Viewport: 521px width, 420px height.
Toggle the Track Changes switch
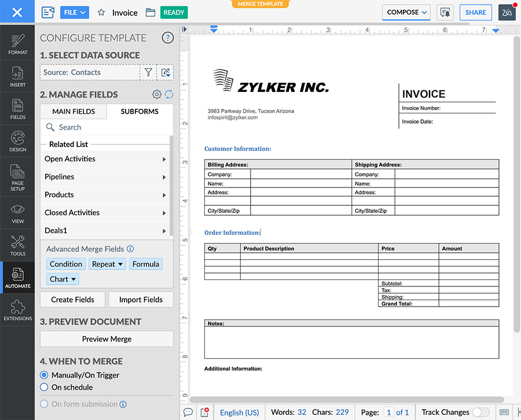pos(480,412)
